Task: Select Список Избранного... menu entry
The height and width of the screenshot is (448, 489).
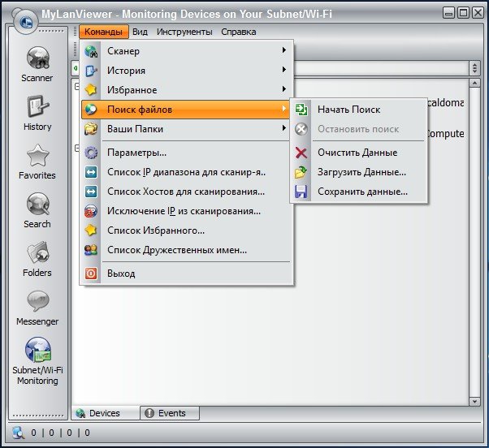Action: [x=187, y=230]
